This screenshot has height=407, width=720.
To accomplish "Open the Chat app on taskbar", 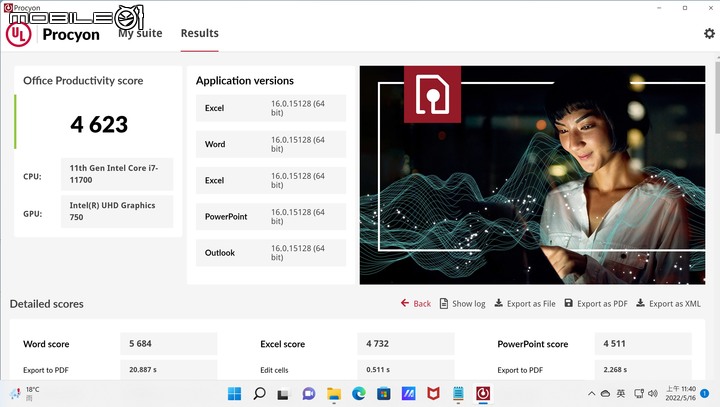I will [x=309, y=394].
